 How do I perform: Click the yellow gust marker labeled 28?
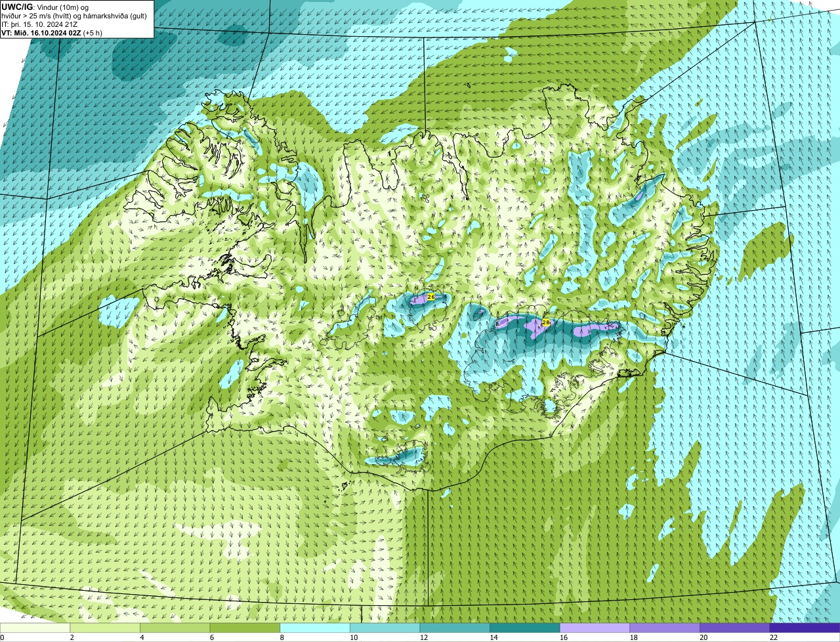[545, 322]
